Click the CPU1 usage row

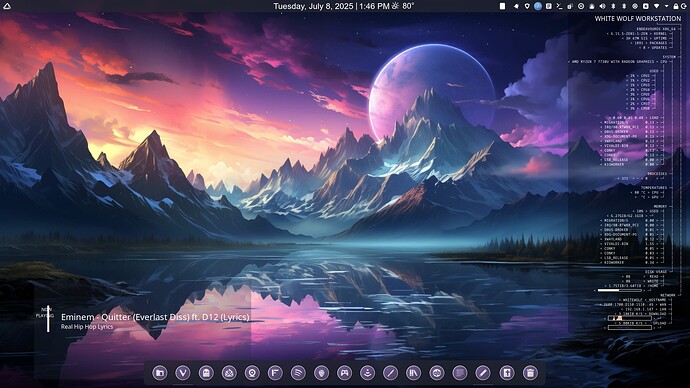coord(638,76)
